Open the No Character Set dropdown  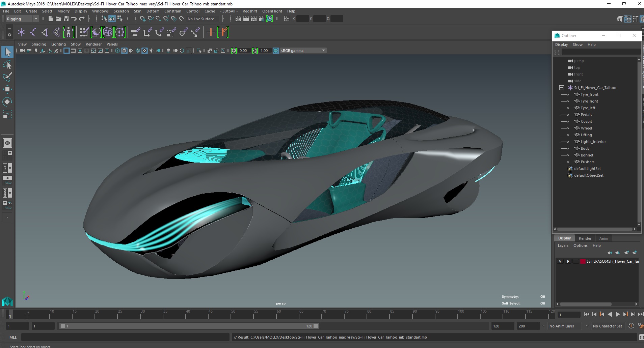pyautogui.click(x=609, y=326)
